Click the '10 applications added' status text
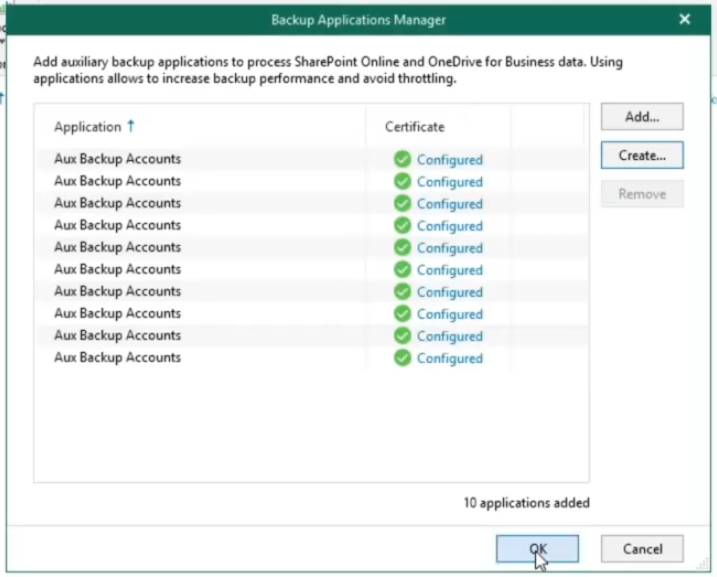The height and width of the screenshot is (577, 717). click(526, 503)
